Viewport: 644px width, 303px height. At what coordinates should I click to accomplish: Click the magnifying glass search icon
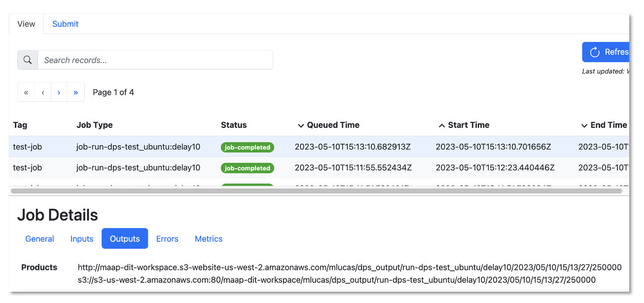[28, 60]
